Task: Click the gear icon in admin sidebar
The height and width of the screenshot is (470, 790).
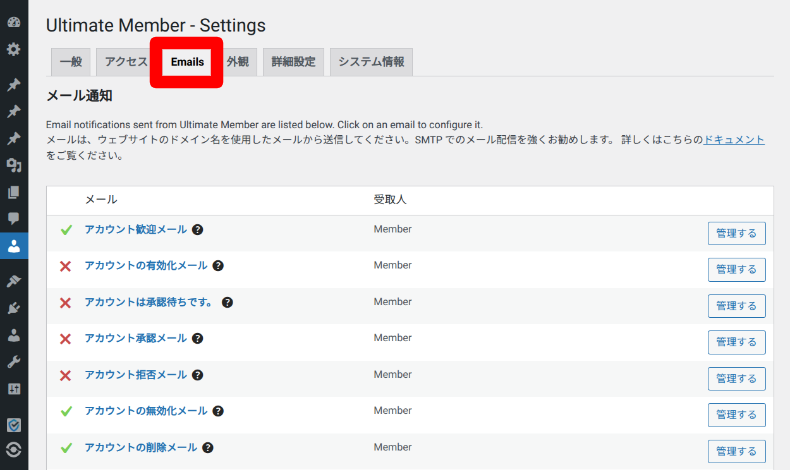Action: click(14, 49)
